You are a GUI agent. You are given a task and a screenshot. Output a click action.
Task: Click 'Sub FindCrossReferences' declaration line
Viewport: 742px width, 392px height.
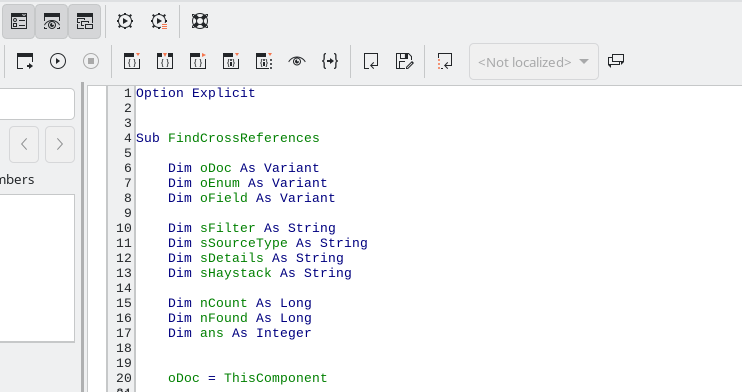coord(228,138)
